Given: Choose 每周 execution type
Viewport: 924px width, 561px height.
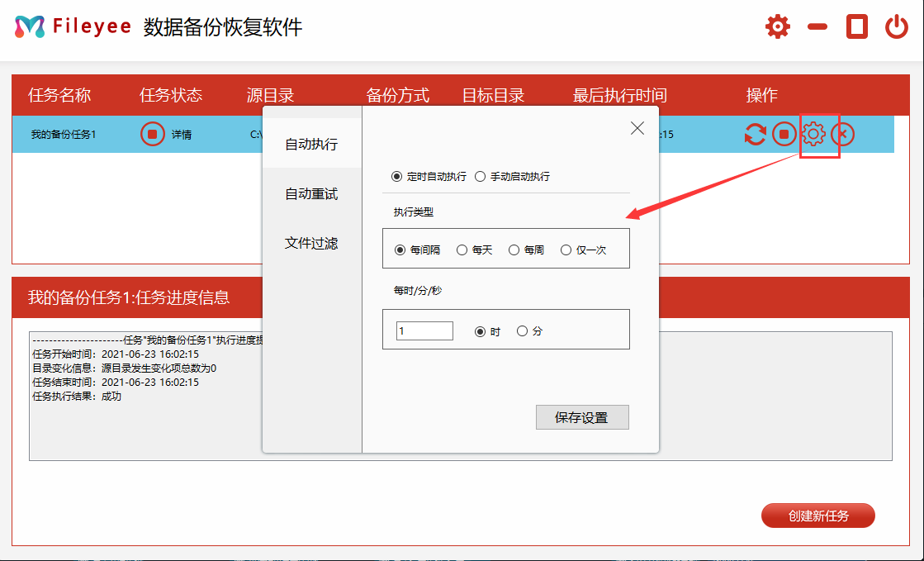Looking at the screenshot, I should (x=514, y=250).
